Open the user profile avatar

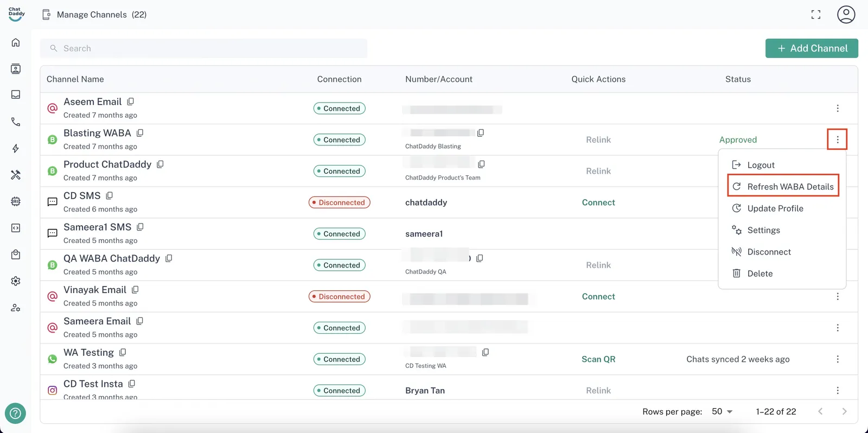coord(846,15)
